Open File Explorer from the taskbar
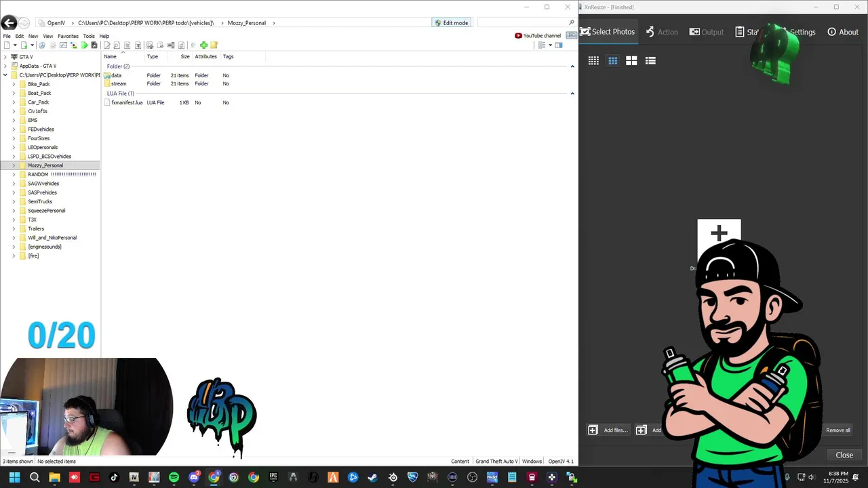Image resolution: width=868 pixels, height=488 pixels. (x=54, y=477)
